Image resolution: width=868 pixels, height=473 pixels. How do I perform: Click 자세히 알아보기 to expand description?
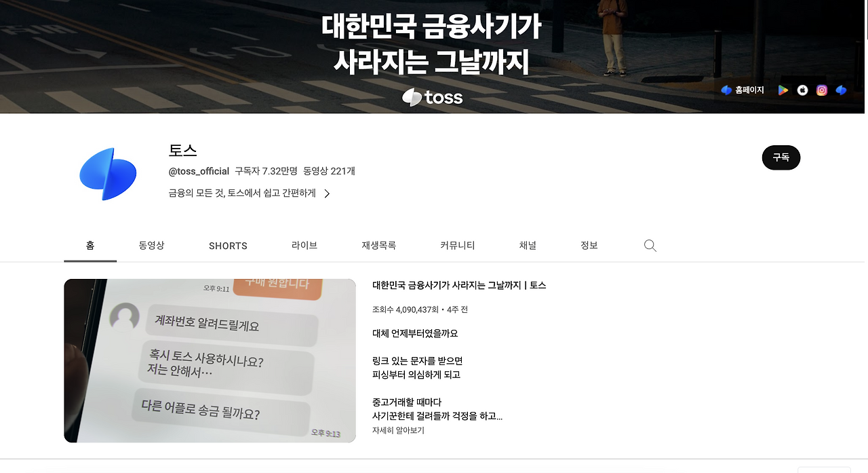[x=398, y=430]
